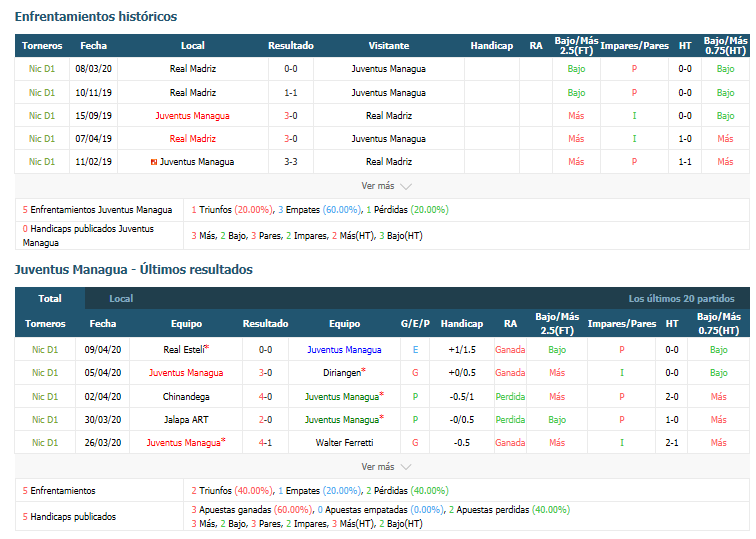The width and height of the screenshot is (756, 539).
Task: Click the Visitante column header
Action: 389,46
